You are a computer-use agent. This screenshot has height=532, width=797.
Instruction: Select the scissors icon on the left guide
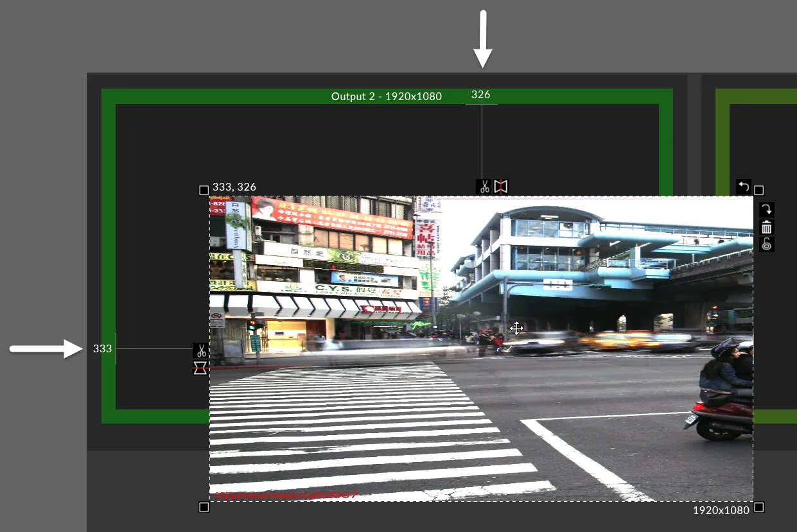[200, 350]
